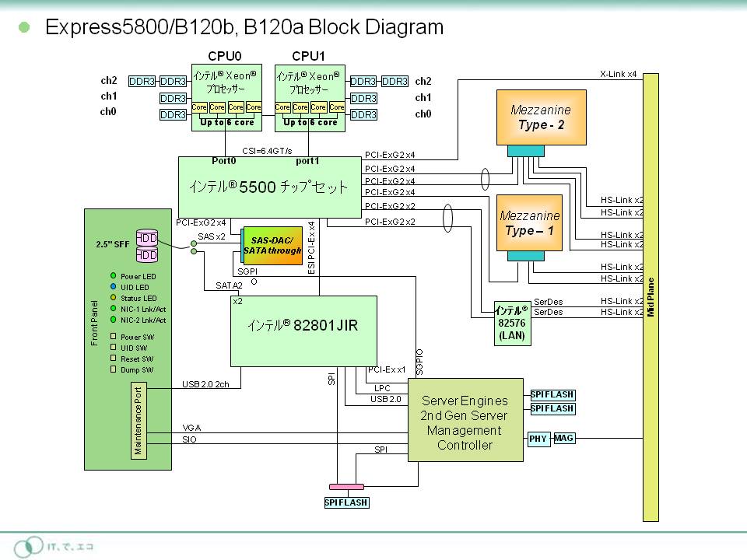Image resolution: width=747 pixels, height=560 pixels.
Task: Click the Intel 82576 (LAN) block
Action: [510, 323]
